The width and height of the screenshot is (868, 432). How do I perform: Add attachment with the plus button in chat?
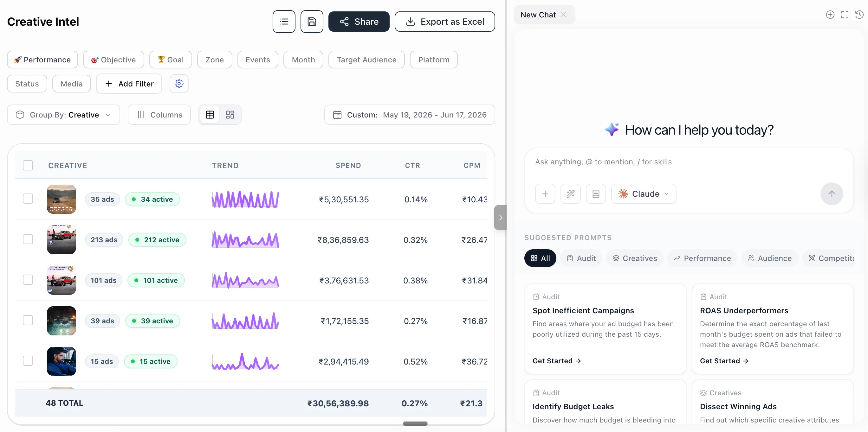click(x=545, y=194)
